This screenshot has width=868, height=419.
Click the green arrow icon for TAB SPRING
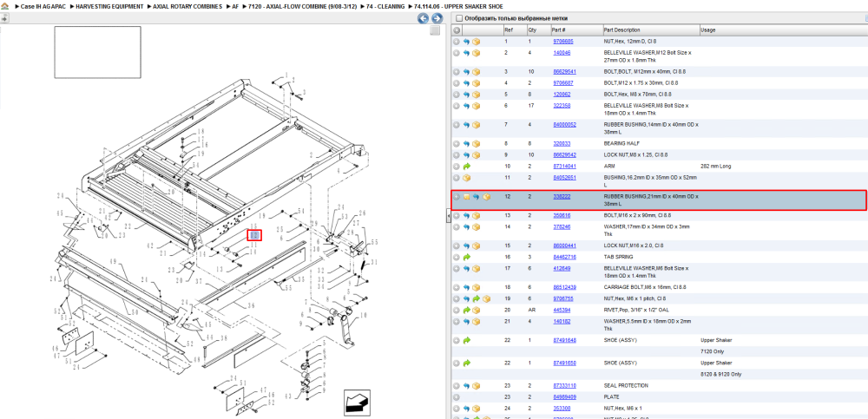tap(467, 257)
